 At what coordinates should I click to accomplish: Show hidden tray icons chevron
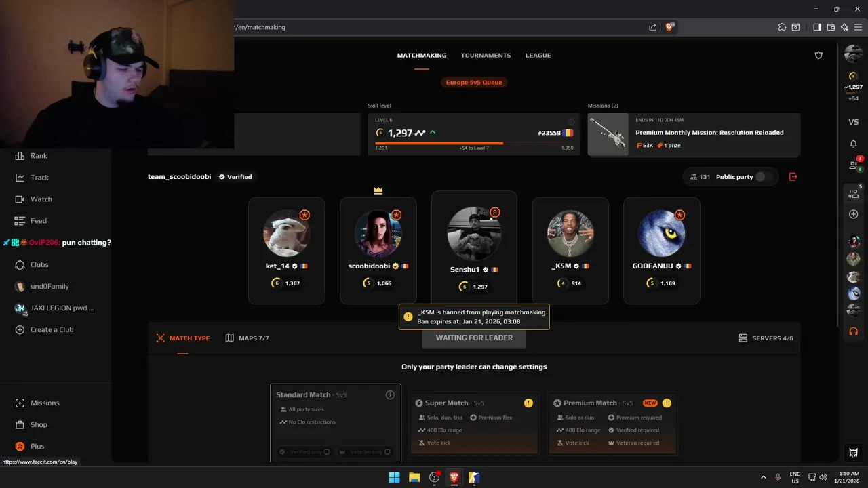[763, 477]
